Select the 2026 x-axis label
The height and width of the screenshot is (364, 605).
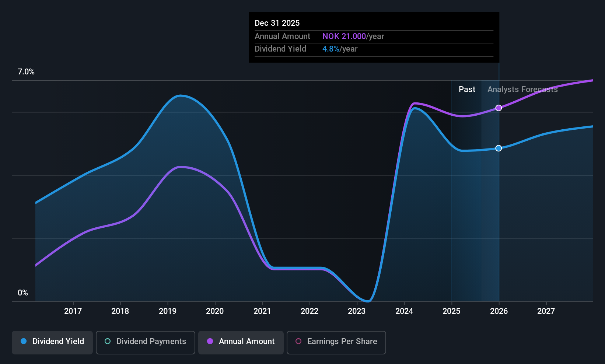[x=499, y=311]
